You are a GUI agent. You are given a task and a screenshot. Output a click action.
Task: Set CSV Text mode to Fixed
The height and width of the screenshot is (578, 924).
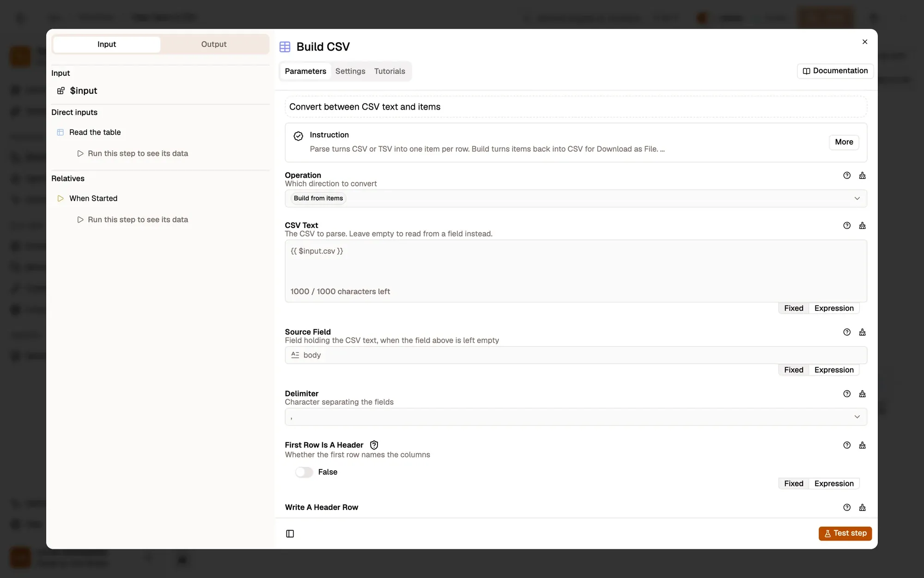[793, 308]
